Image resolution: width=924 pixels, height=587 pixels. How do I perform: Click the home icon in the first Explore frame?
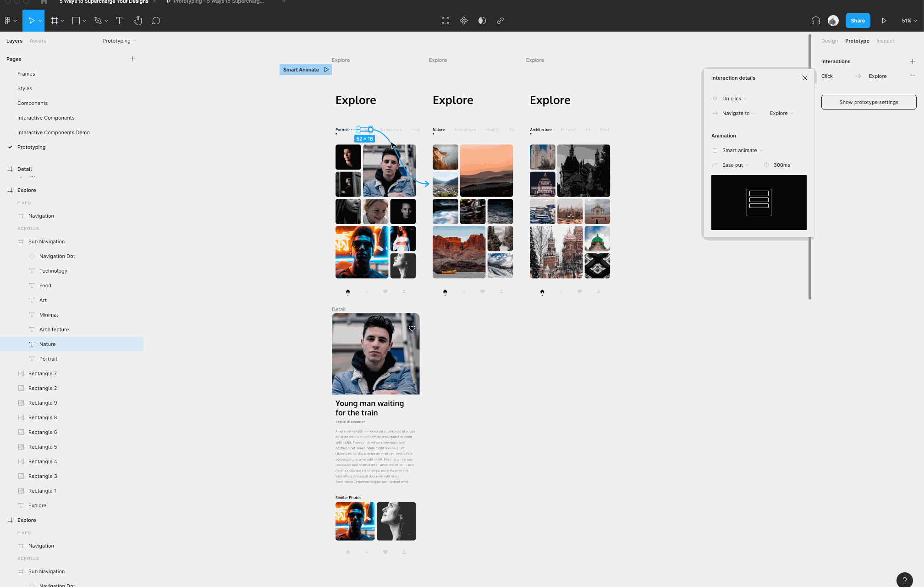coord(348,291)
